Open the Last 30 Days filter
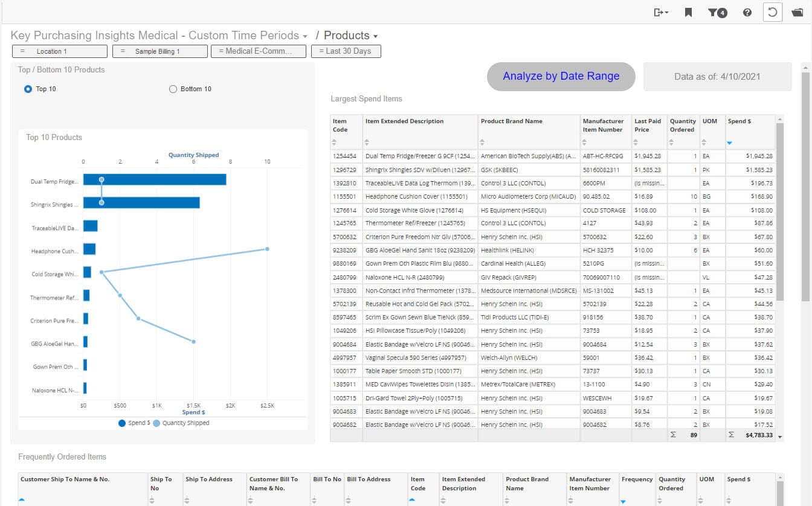Image resolution: width=812 pixels, height=506 pixels. tap(346, 51)
